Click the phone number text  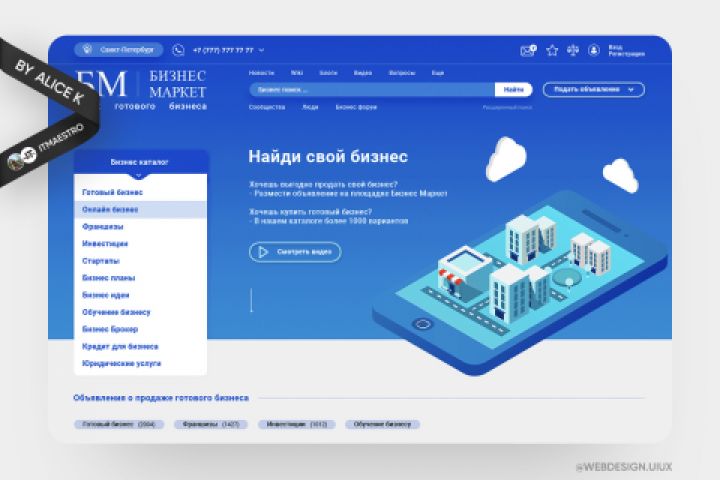coord(223,50)
